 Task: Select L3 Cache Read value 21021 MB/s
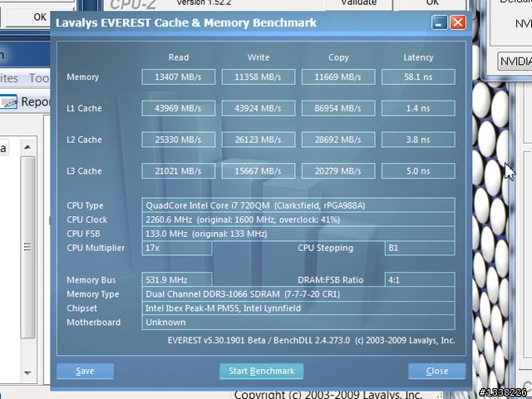pos(178,171)
